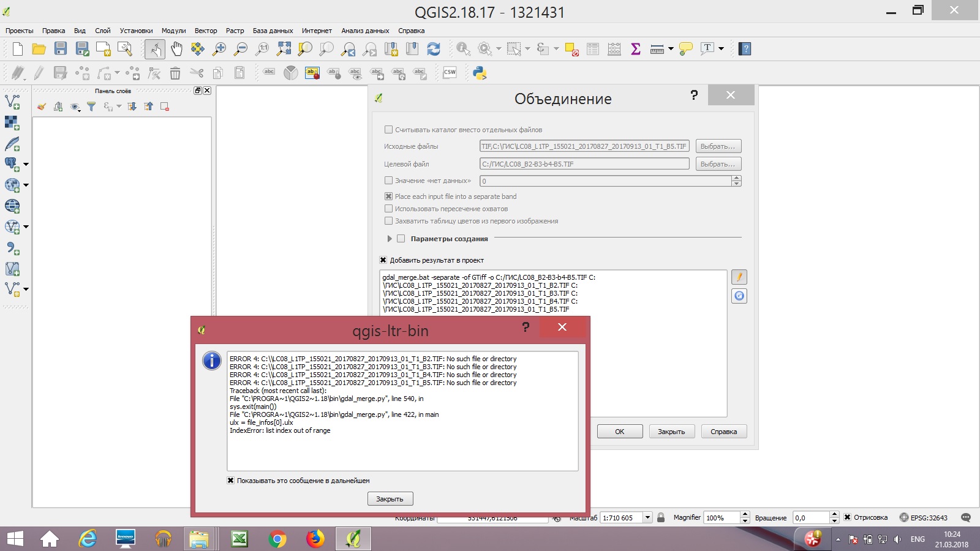Uncheck 'Добавить результат в проект'
The image size is (980, 551).
pos(383,260)
